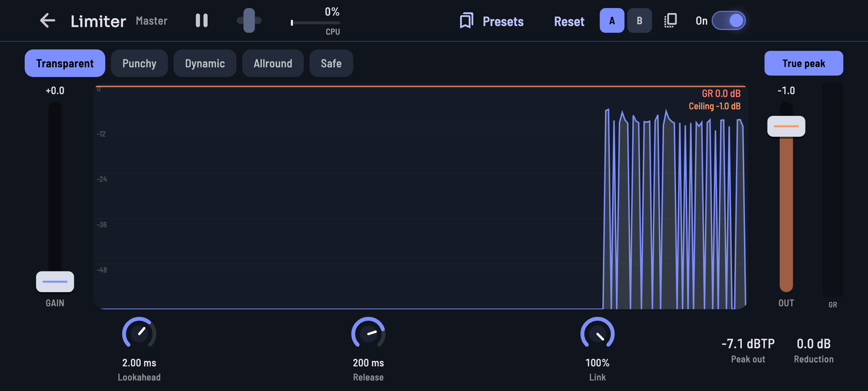868x391 pixels.
Task: Choose the Transparent limiter mode
Action: (x=65, y=63)
